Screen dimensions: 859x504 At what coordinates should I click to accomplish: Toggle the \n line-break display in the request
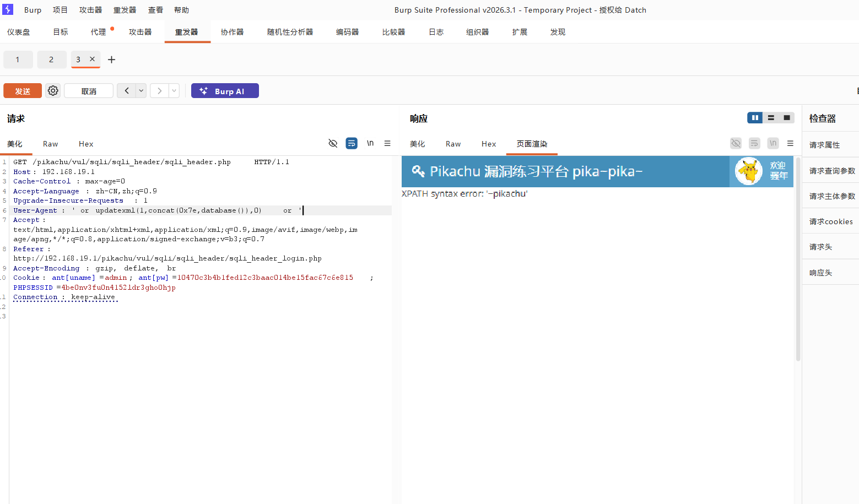370,143
